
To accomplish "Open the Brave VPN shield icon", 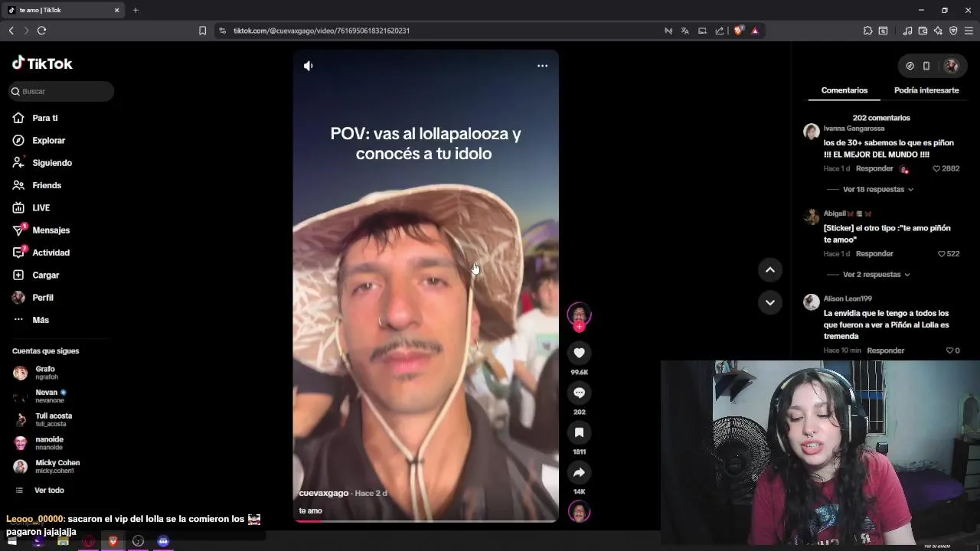I will tap(953, 31).
